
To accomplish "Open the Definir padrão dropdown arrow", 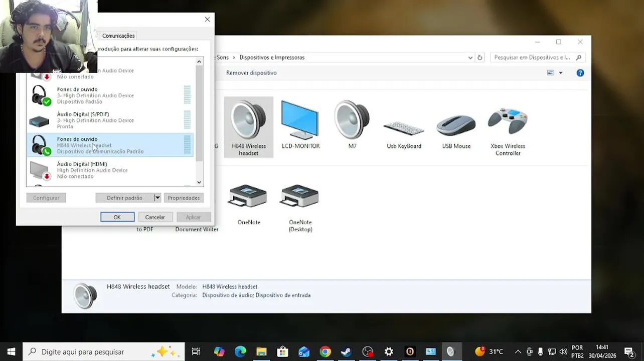I will (157, 198).
